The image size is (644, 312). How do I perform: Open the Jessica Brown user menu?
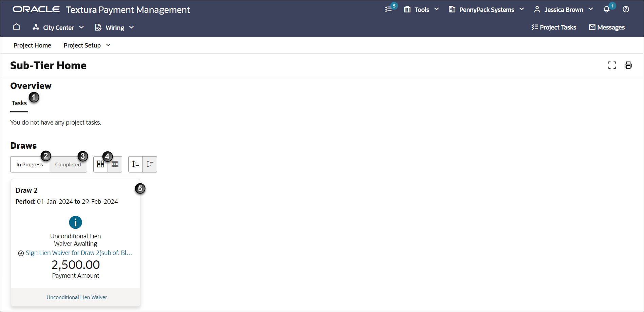(563, 10)
